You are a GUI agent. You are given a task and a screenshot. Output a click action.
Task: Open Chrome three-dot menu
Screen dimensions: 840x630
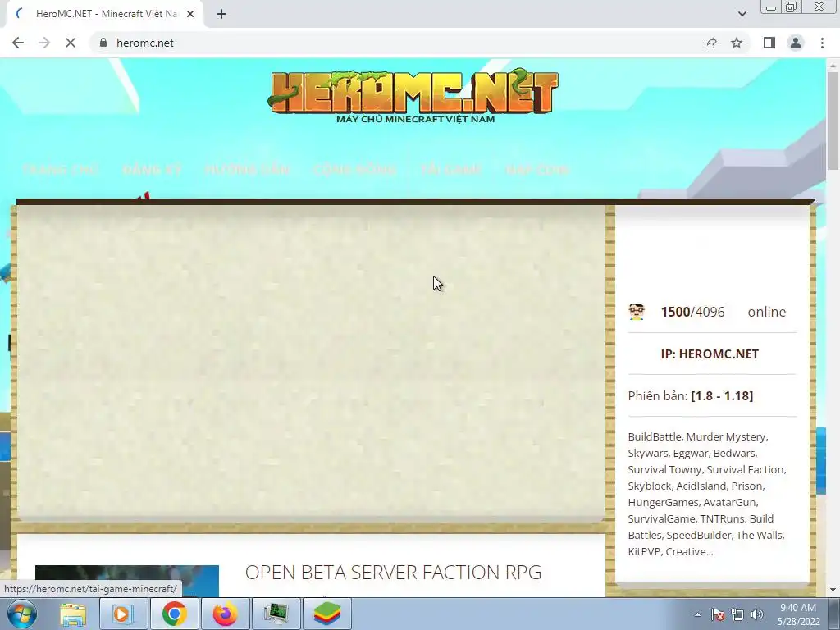tap(822, 43)
